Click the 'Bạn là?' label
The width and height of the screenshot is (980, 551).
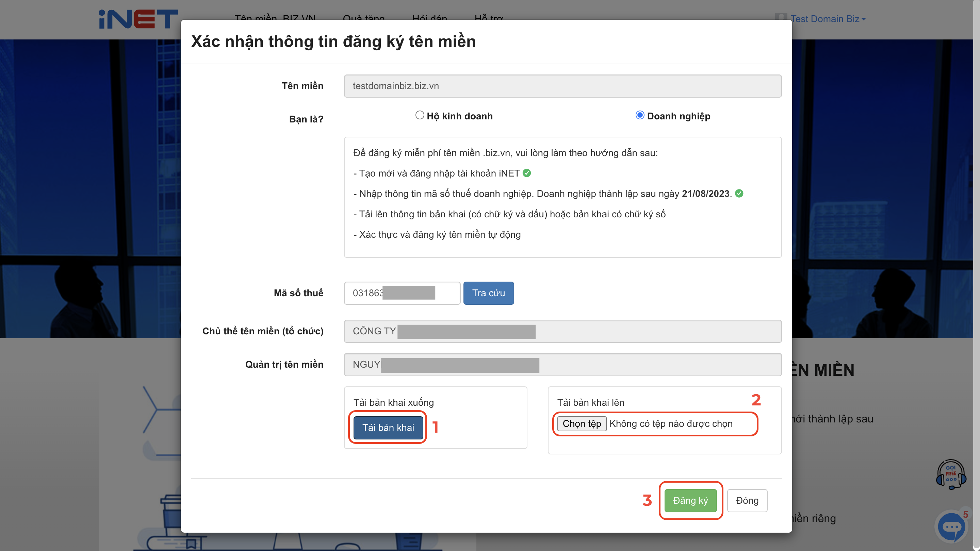click(306, 119)
